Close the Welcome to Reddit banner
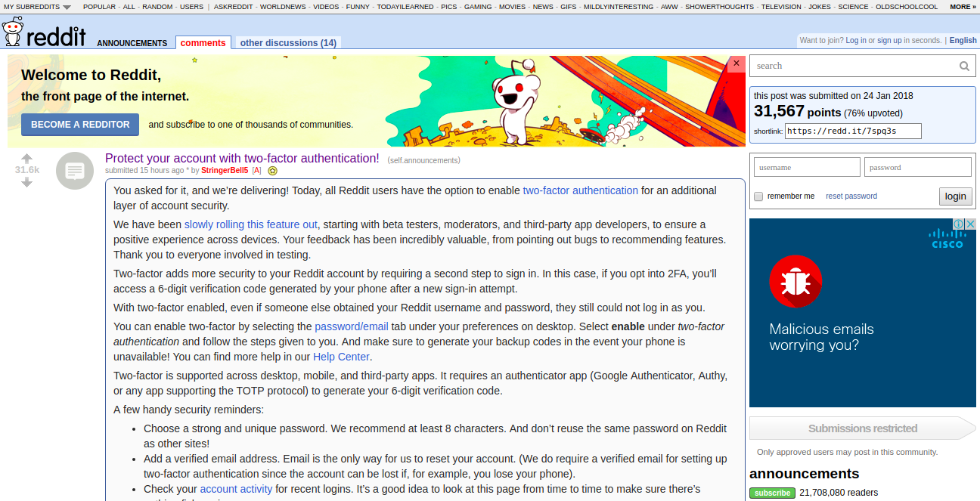 click(x=737, y=64)
